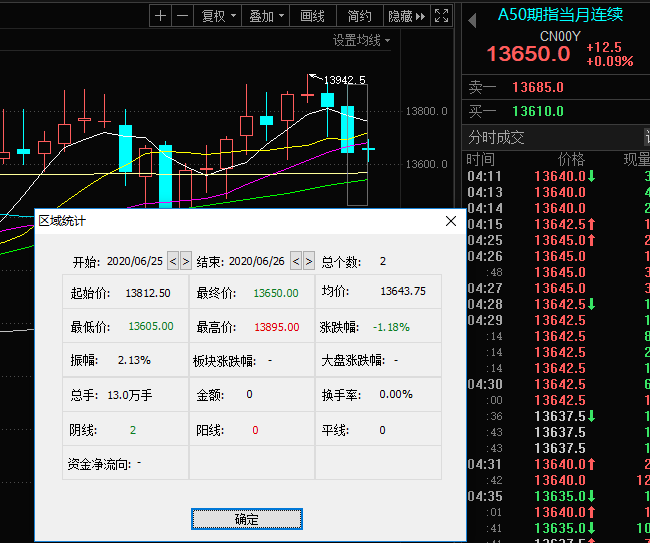
Task: Collapse panel with left triangle arrow
Action: pyautogui.click(x=472, y=20)
